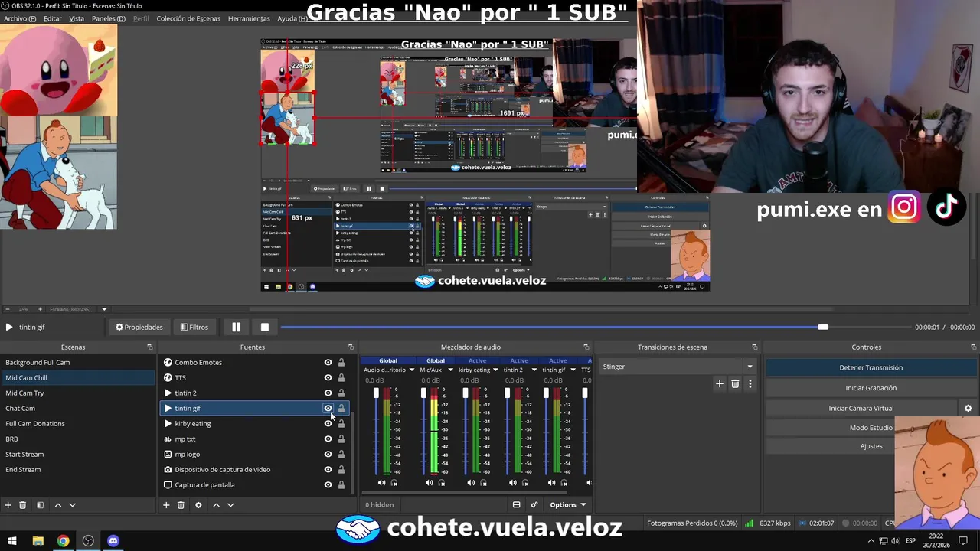The image size is (980, 551).
Task: Hide the mp txt source
Action: (x=328, y=439)
